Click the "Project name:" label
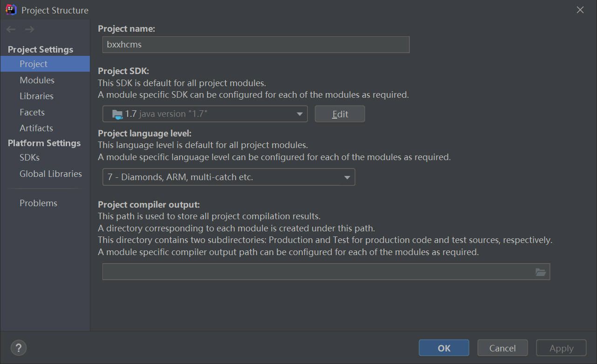 (x=127, y=29)
